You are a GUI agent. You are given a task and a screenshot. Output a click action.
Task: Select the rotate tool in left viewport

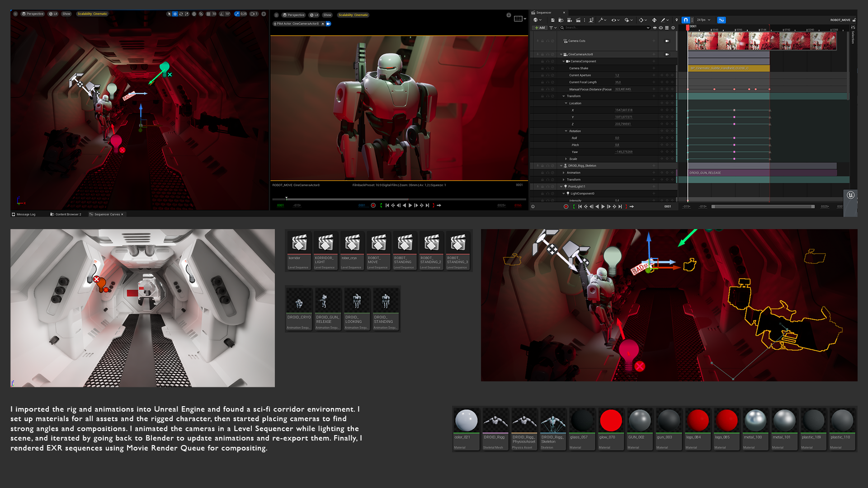[181, 14]
